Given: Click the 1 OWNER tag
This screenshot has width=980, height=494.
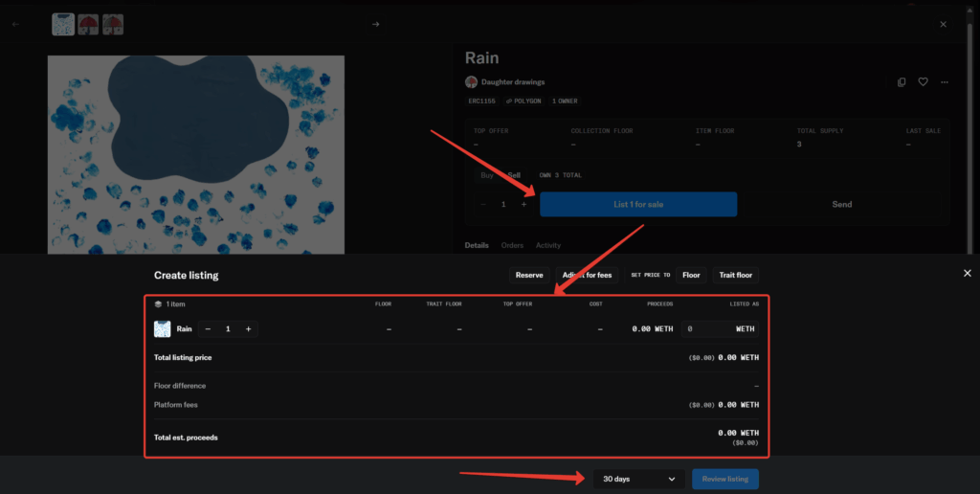Looking at the screenshot, I should point(565,101).
